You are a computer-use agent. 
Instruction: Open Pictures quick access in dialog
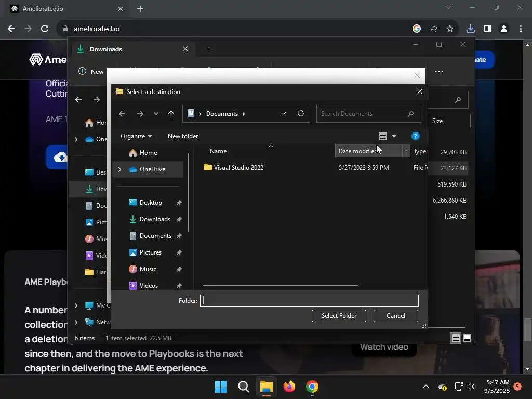[x=151, y=252]
